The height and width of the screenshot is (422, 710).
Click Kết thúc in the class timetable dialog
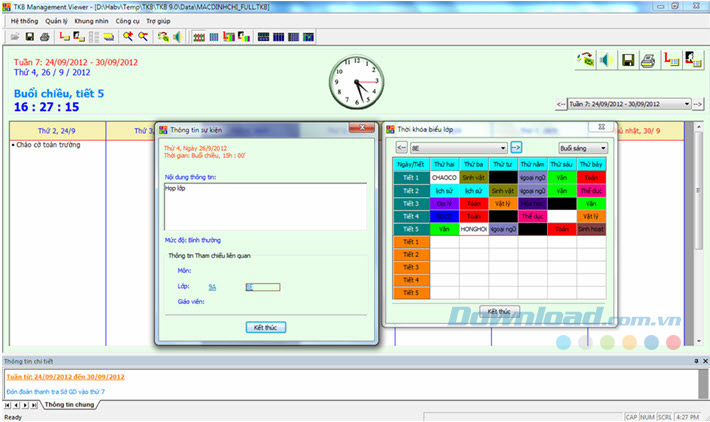point(497,311)
